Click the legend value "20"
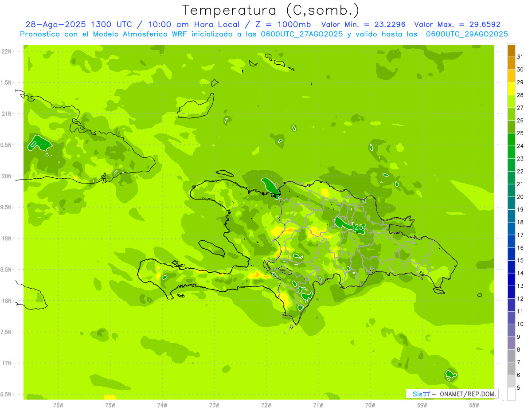532x411 pixels. [x=520, y=197]
